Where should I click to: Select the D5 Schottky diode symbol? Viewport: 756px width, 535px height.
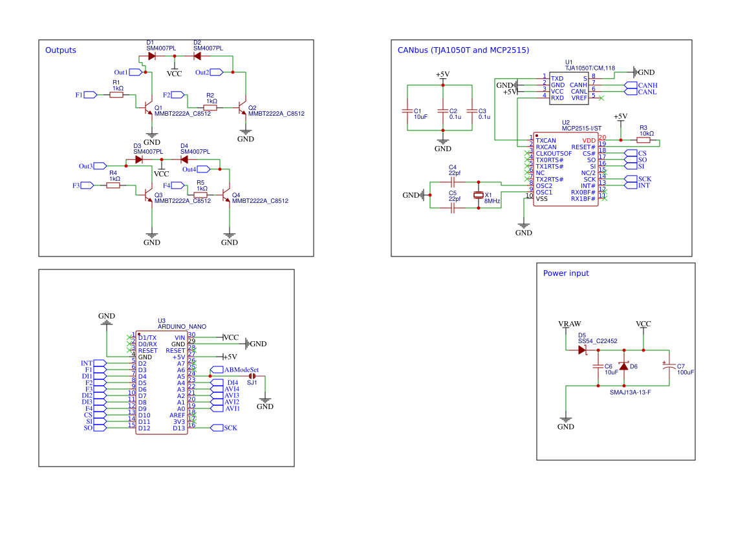pos(583,350)
